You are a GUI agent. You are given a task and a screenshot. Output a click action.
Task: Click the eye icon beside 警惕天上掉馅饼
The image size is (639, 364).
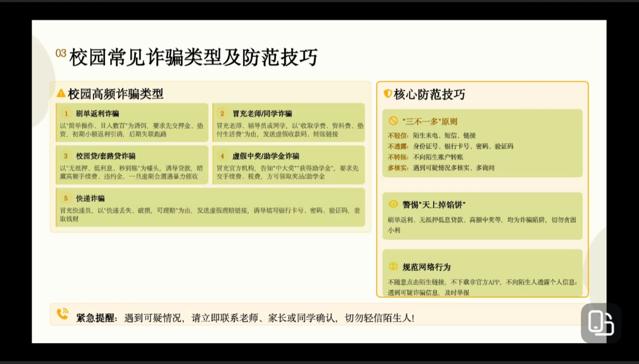393,204
